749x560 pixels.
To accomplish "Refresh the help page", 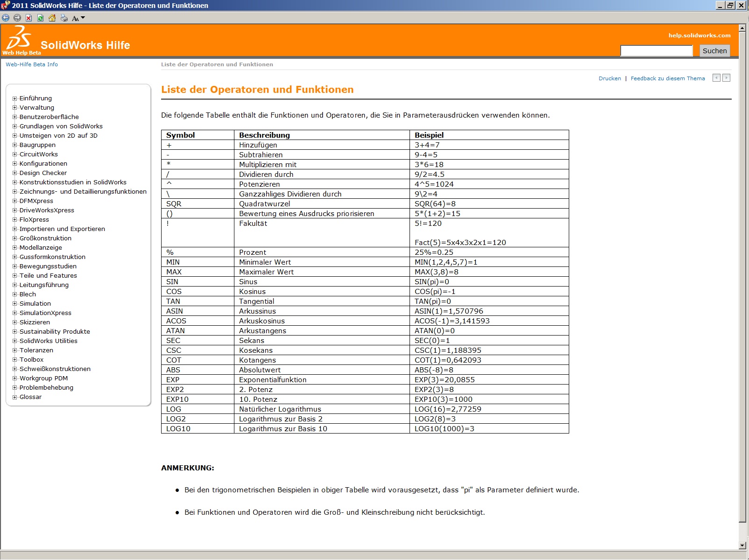I will click(x=41, y=18).
